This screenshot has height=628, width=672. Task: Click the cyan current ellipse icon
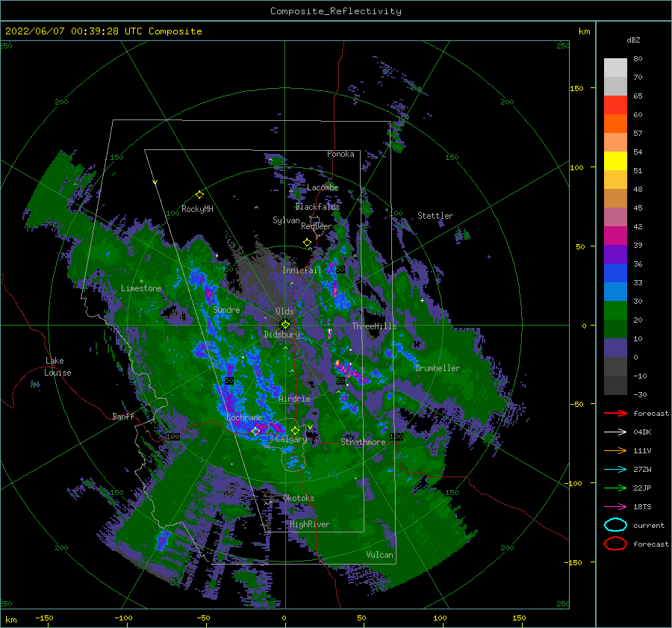tap(615, 525)
